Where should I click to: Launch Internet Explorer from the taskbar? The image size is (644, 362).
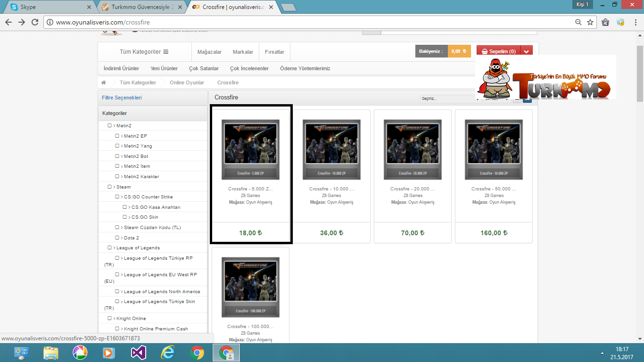(x=168, y=353)
